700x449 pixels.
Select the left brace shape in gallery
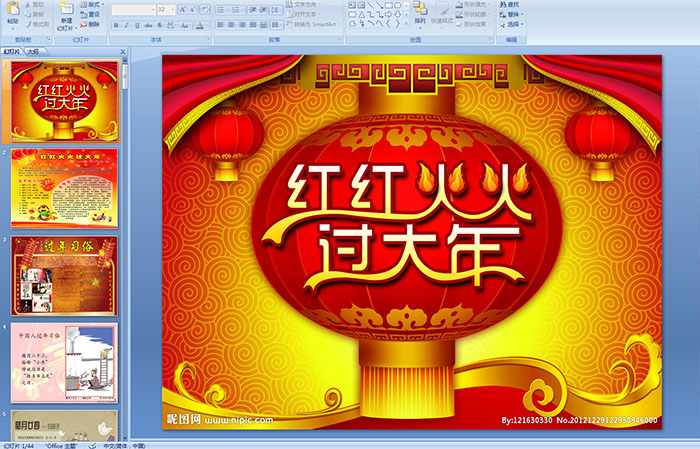point(389,23)
